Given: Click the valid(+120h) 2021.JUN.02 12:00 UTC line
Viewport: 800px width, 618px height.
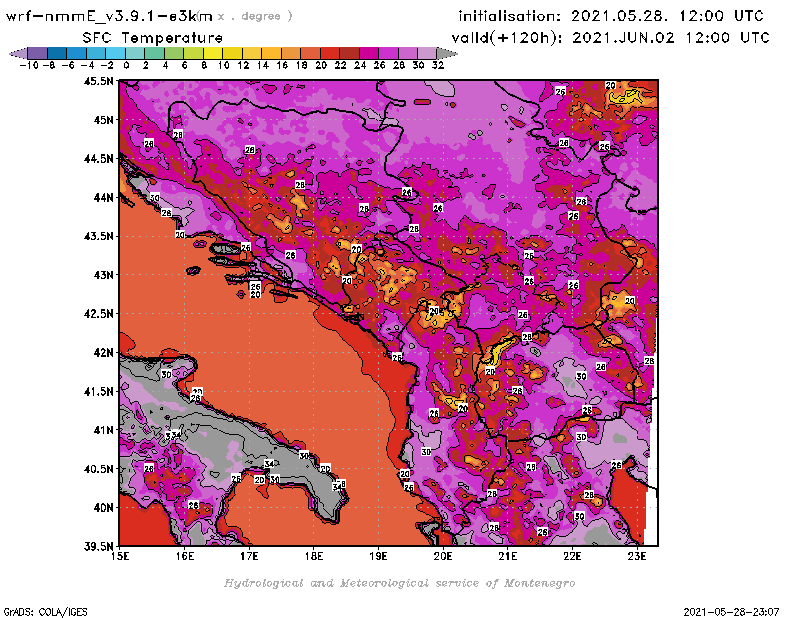Looking at the screenshot, I should pos(610,38).
